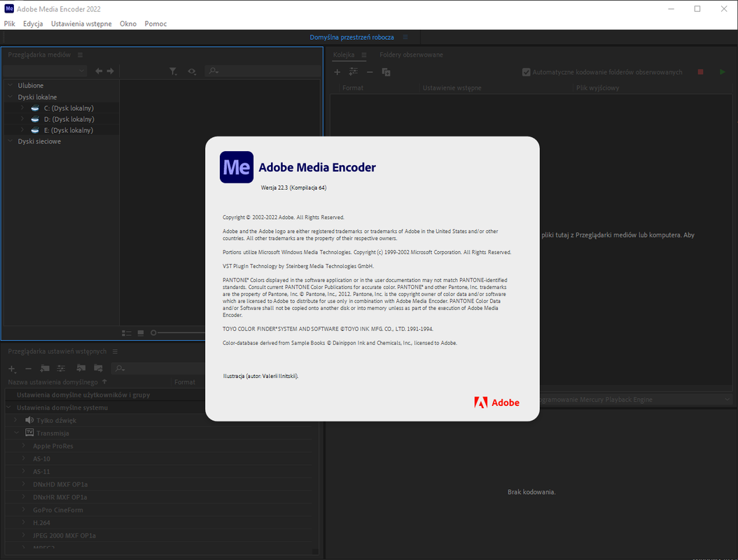Viewport: 738px width, 560px height.
Task: Click the preset settings sliders icon
Action: [x=61, y=368]
